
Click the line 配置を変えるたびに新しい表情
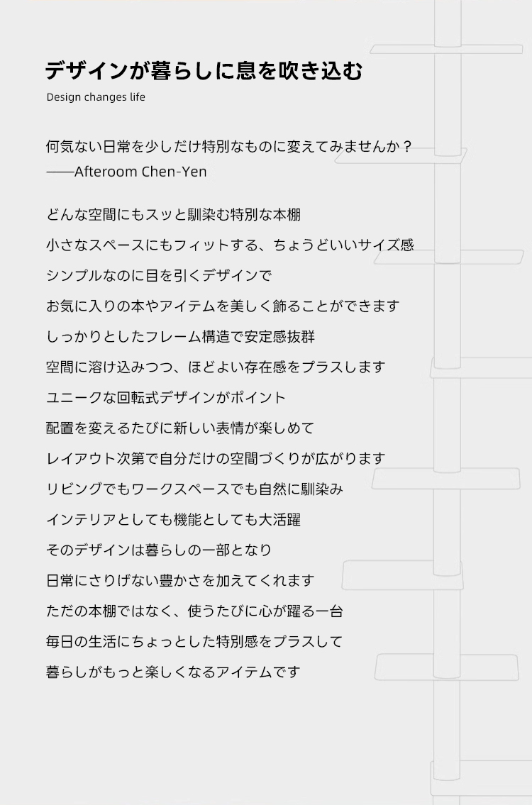[x=180, y=428]
